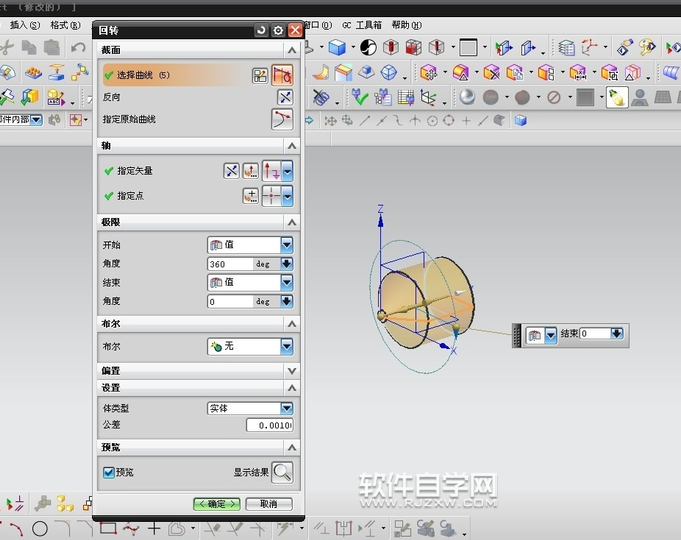681x540 pixels.
Task: Click the curve selection icon in 截面
Action: pos(283,75)
